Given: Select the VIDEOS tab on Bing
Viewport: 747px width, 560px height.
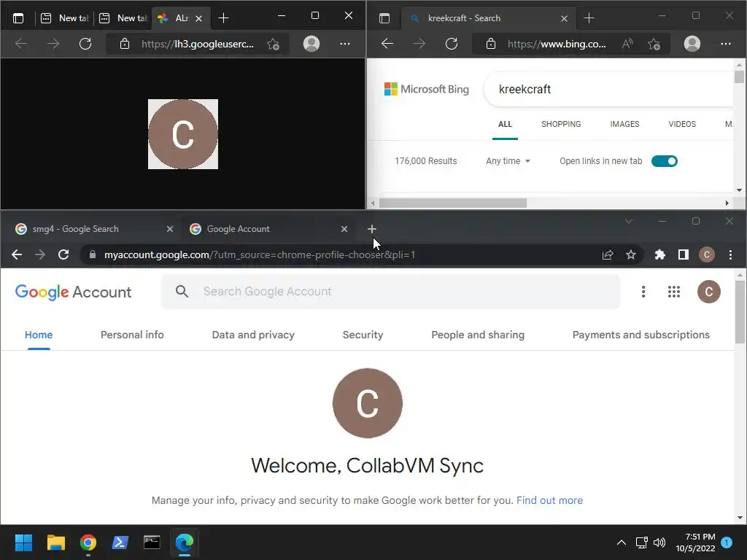Looking at the screenshot, I should coord(682,124).
